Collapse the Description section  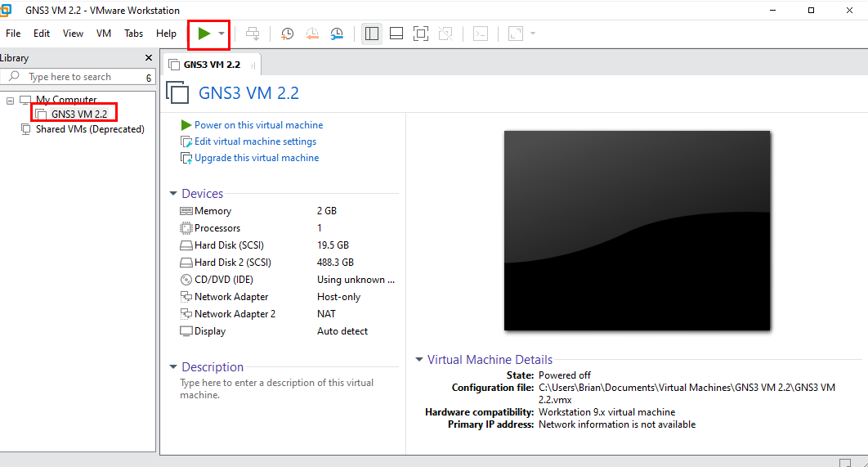(173, 366)
